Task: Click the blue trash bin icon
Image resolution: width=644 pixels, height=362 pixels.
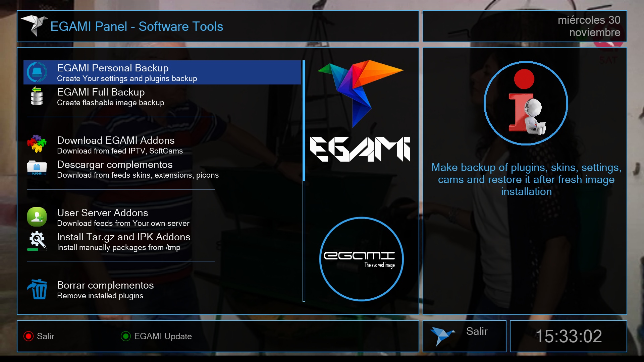Action: [x=38, y=289]
